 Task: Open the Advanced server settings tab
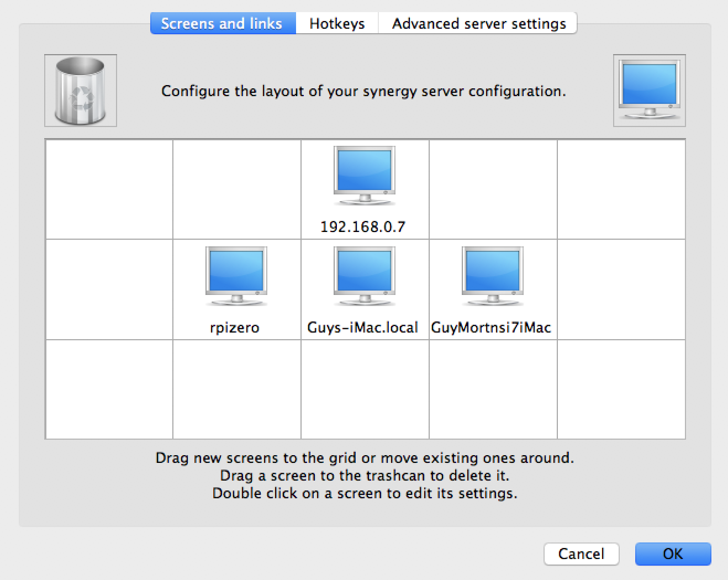[478, 23]
